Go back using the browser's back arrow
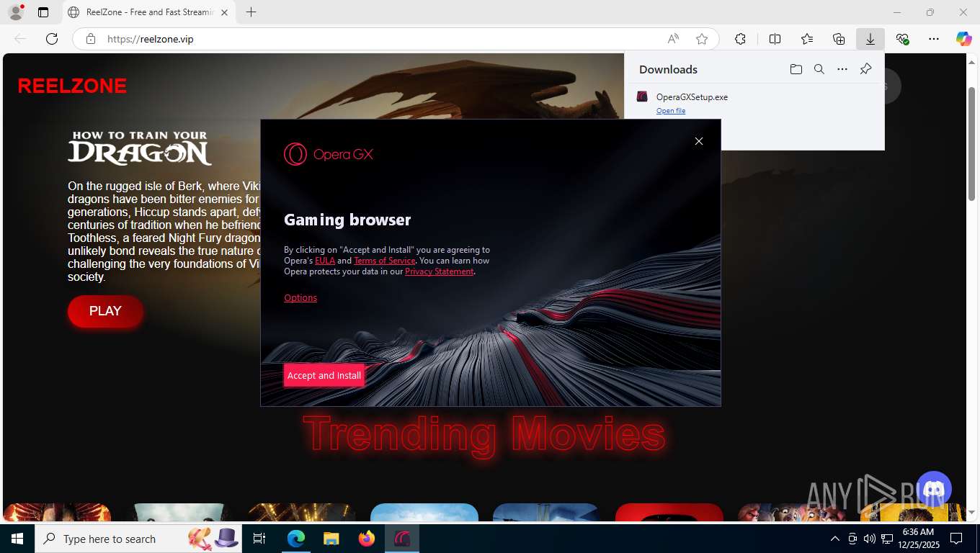 pos(20,39)
